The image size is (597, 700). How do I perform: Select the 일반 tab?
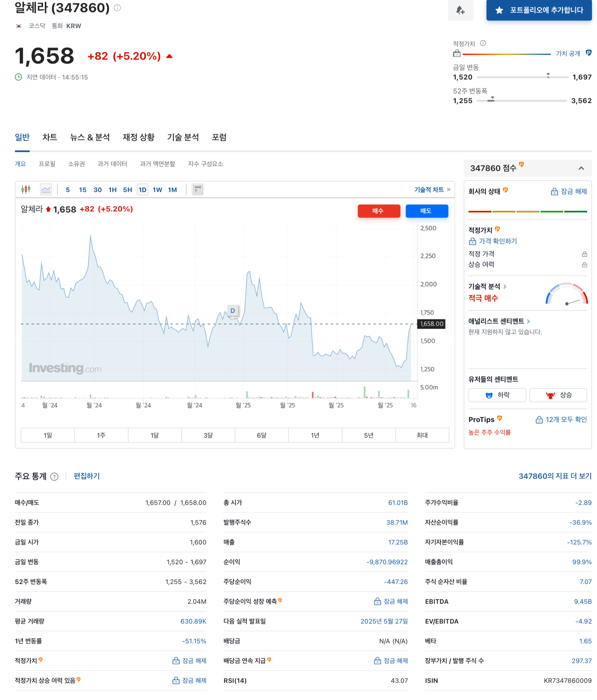pos(22,137)
